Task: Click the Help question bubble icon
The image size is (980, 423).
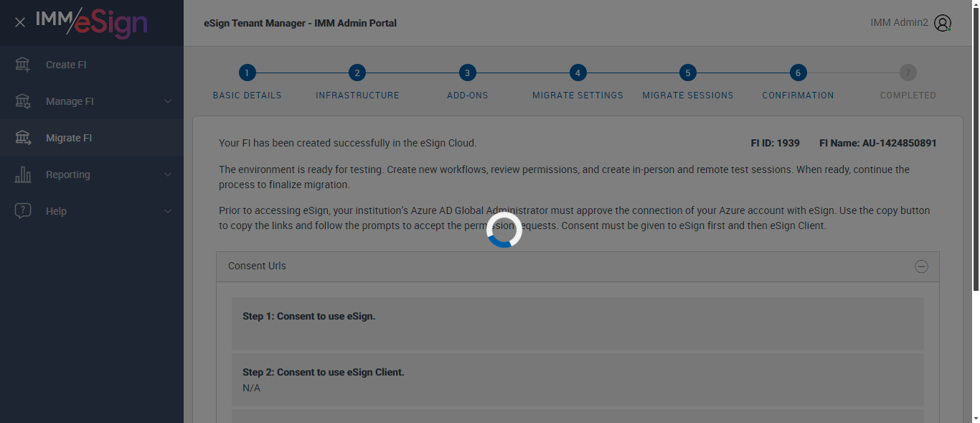Action: click(x=23, y=211)
